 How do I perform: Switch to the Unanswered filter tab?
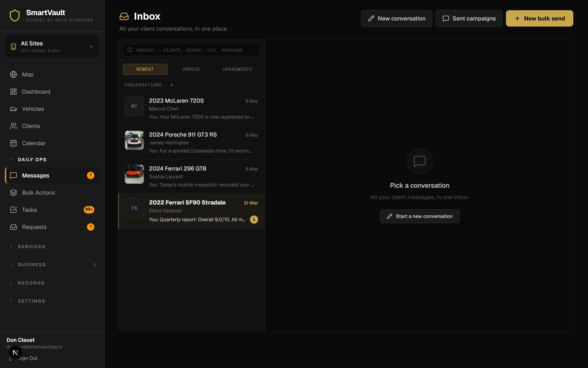click(237, 69)
